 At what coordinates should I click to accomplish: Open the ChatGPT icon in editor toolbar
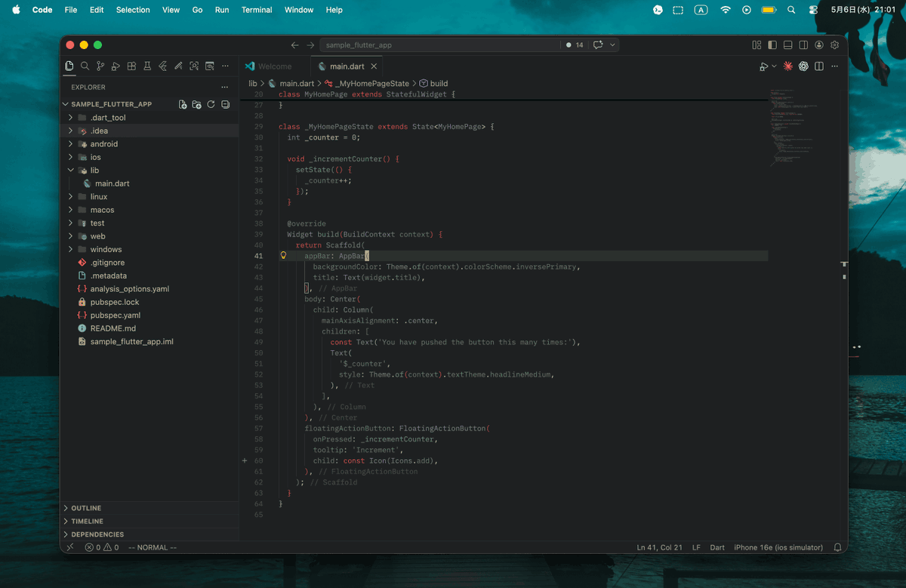tap(803, 66)
